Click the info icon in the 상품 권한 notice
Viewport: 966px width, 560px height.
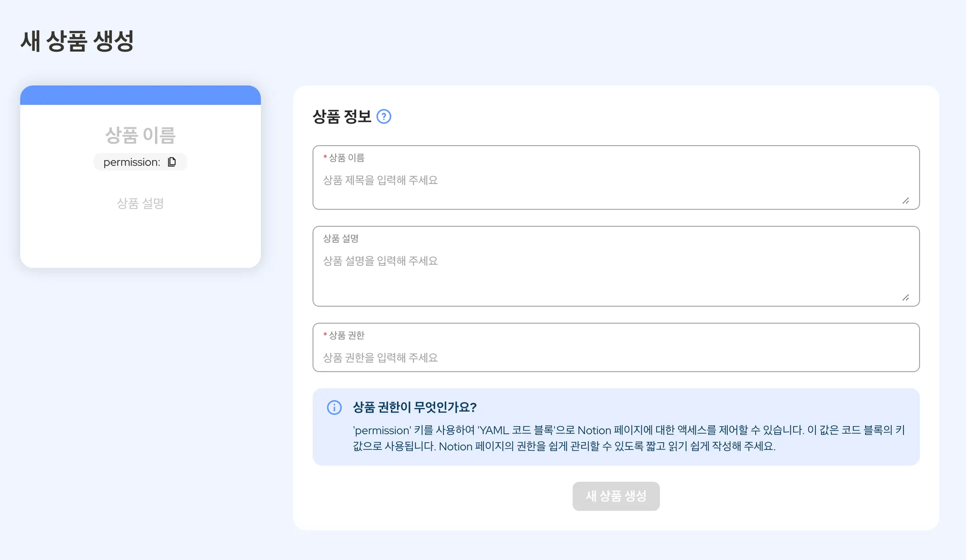point(334,407)
